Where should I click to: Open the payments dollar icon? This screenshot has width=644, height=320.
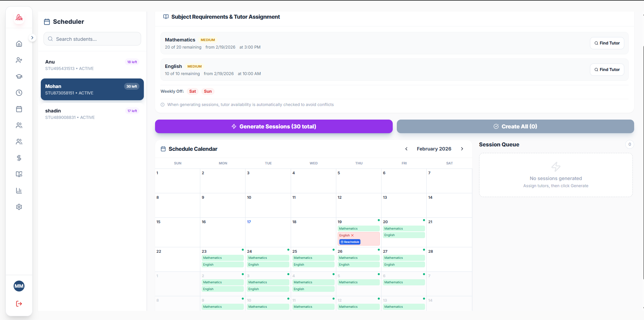(19, 158)
